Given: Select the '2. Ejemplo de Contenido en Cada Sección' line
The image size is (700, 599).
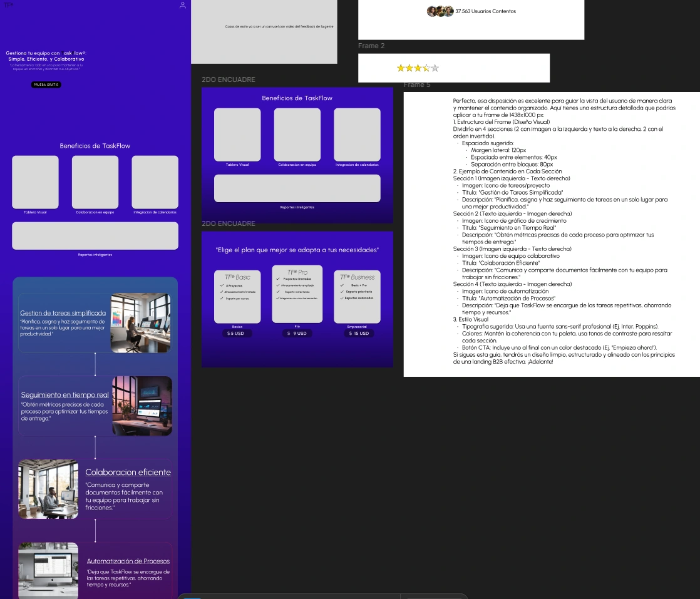Looking at the screenshot, I should tap(507, 172).
